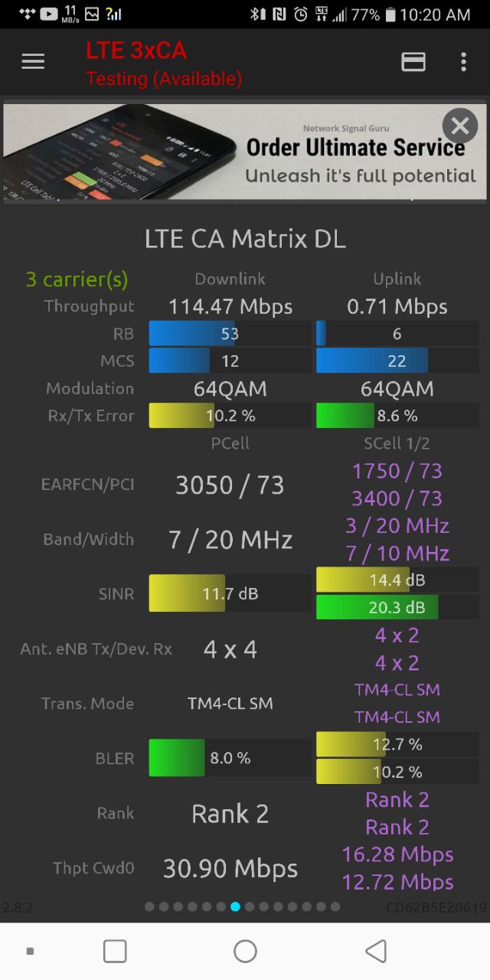Screen dimensions: 490x980
Task: Tap the downlink RB bar showing 53
Action: click(x=230, y=333)
